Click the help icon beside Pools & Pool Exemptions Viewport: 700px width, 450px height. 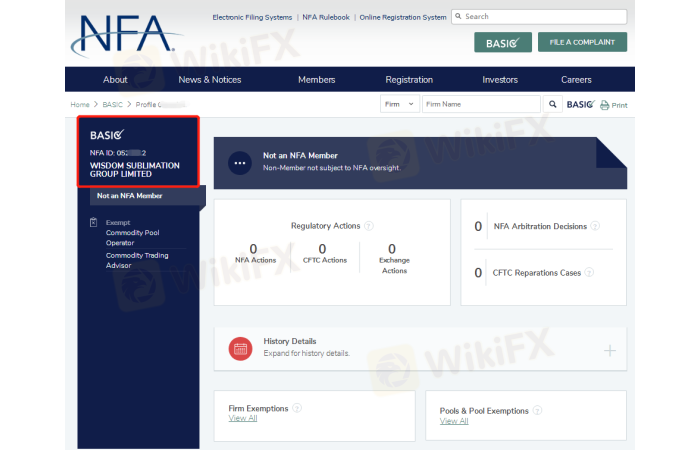pyautogui.click(x=537, y=410)
